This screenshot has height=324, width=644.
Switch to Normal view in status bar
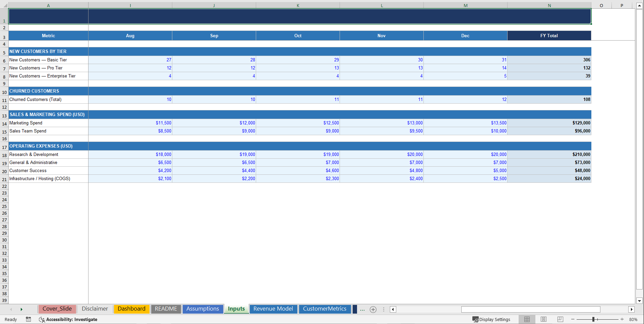tap(527, 319)
